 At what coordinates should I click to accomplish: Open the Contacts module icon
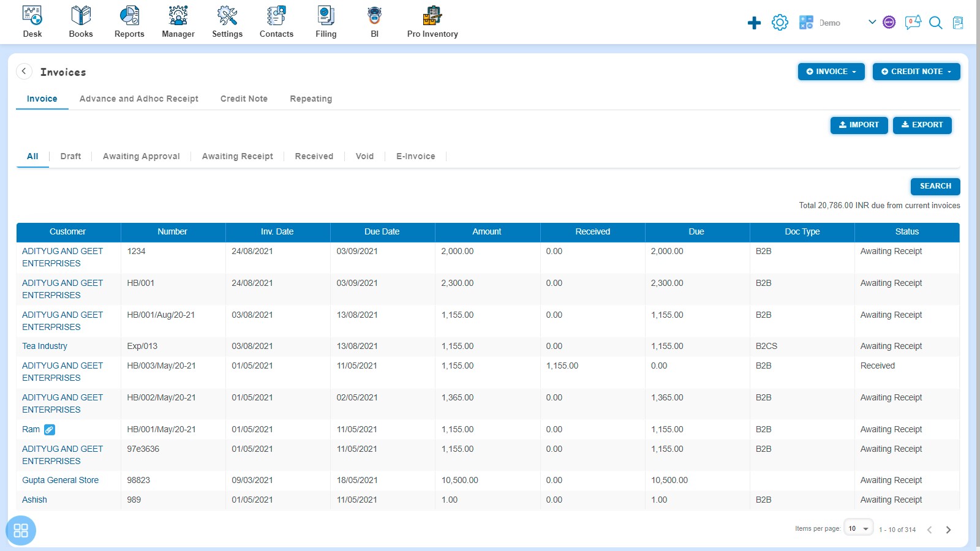(276, 15)
